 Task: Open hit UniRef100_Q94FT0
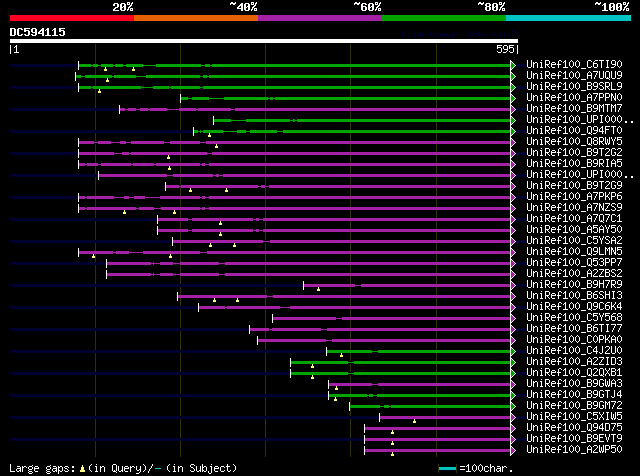574,131
